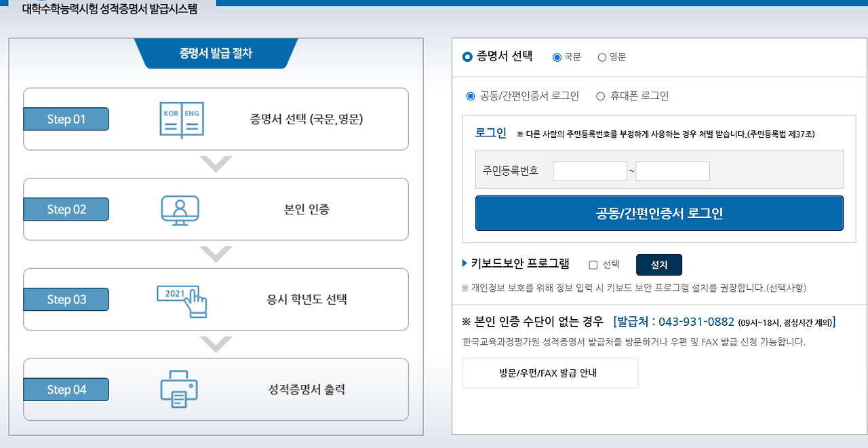Click the 주민등록번호 field label
This screenshot has width=868, height=448.
point(511,170)
